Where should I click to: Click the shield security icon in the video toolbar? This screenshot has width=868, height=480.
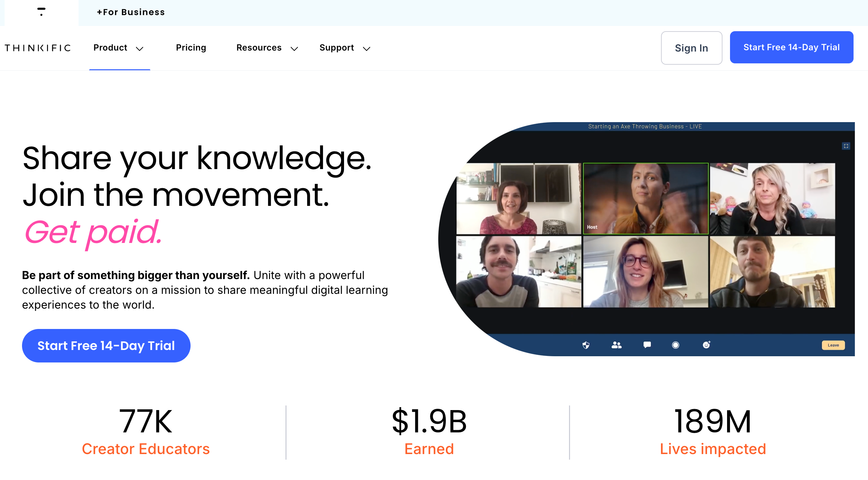coord(586,345)
